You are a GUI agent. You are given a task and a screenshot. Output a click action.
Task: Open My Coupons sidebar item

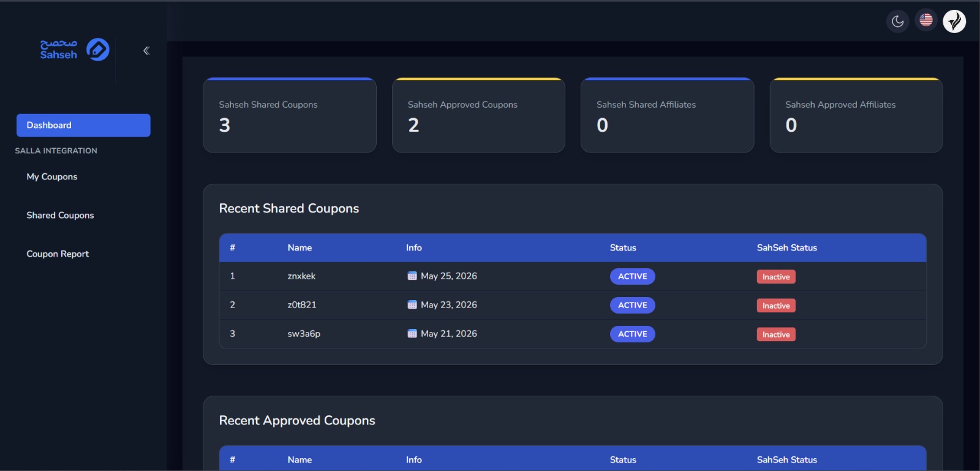(52, 176)
